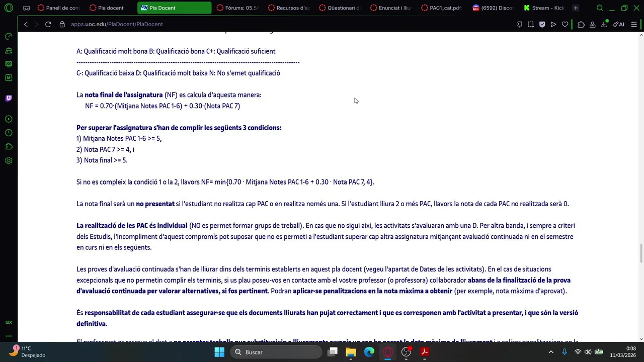The width and height of the screenshot is (644, 362).
Task: Switch to 'Qüestionari' tab
Action: point(340,8)
